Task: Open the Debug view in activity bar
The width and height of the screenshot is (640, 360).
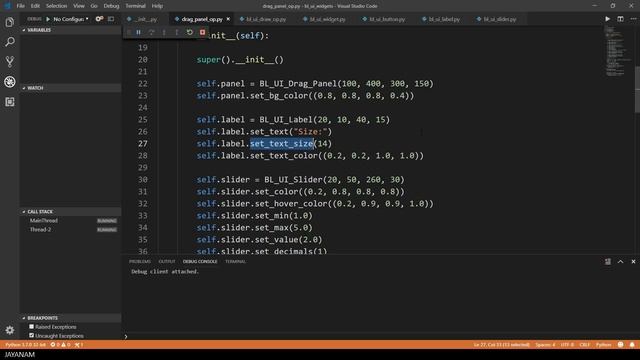Action: coord(10,82)
